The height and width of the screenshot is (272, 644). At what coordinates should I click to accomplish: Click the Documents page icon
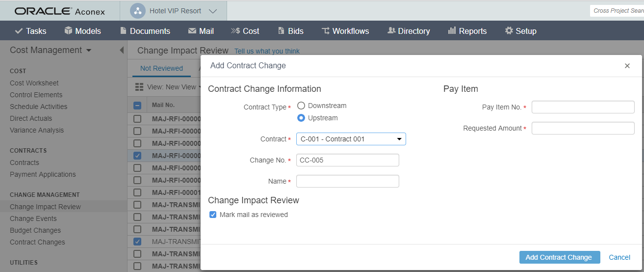124,31
